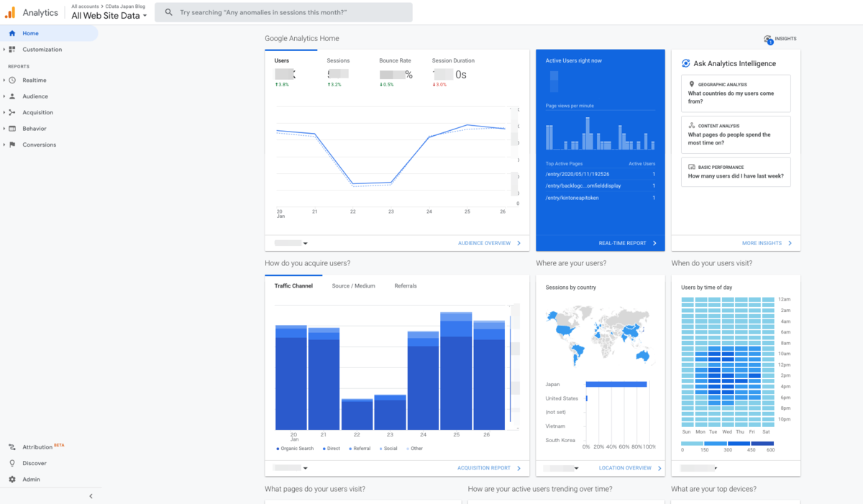Click the Conversions flag icon
Image resolution: width=863 pixels, height=504 pixels.
tap(12, 145)
